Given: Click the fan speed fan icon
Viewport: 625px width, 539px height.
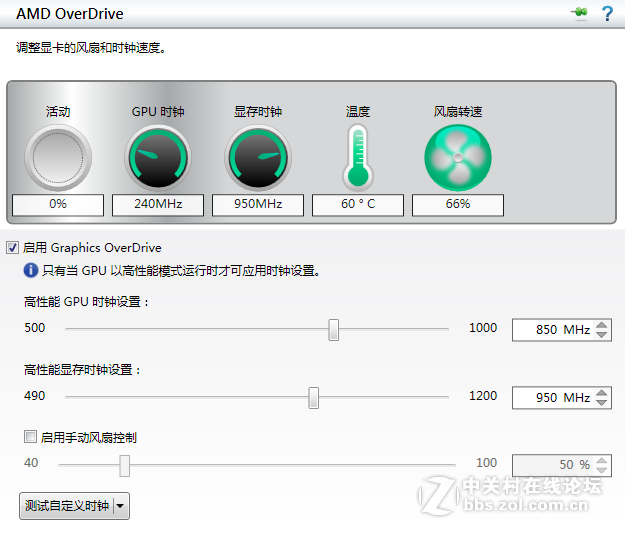Looking at the screenshot, I should coord(458,157).
